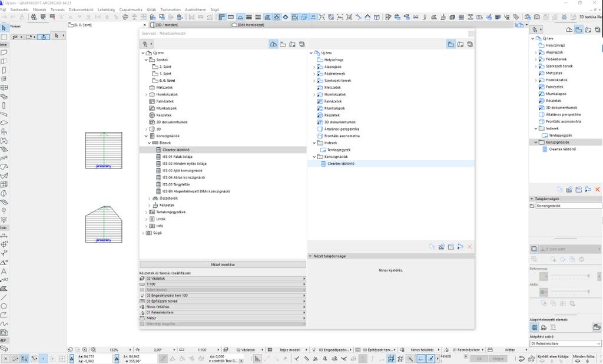
Task: Collapse Nézet tulajdonságai section
Action: coord(310,256)
